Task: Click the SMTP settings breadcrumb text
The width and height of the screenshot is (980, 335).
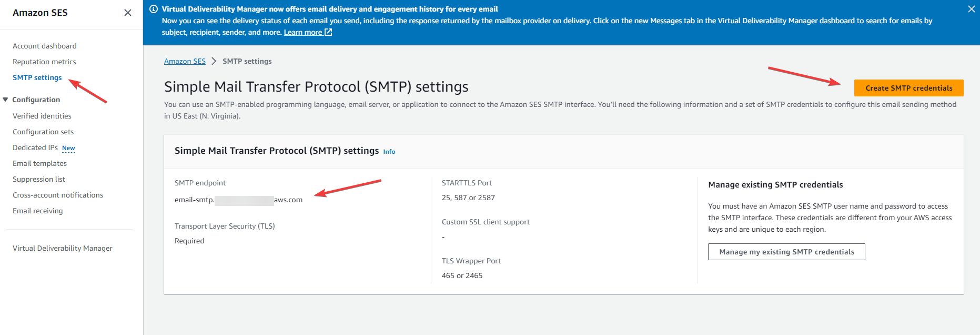Action: (247, 61)
